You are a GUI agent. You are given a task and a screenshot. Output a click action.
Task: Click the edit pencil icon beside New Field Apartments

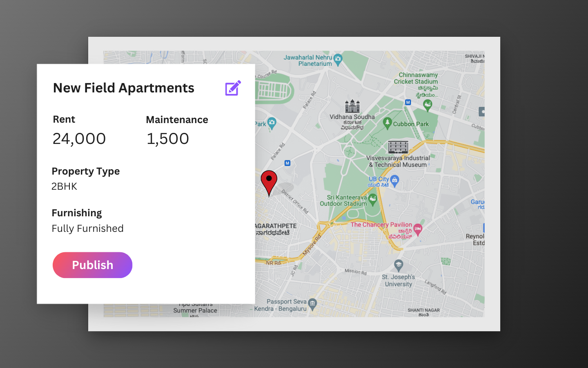pyautogui.click(x=233, y=88)
